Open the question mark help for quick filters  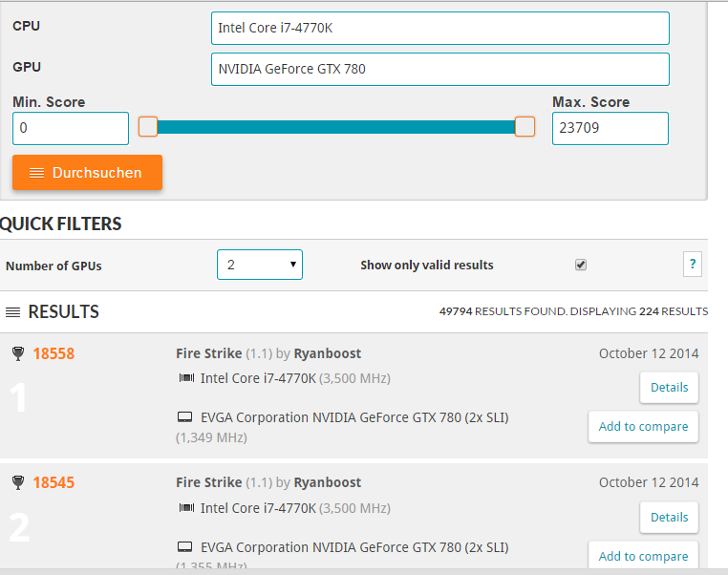click(x=693, y=264)
